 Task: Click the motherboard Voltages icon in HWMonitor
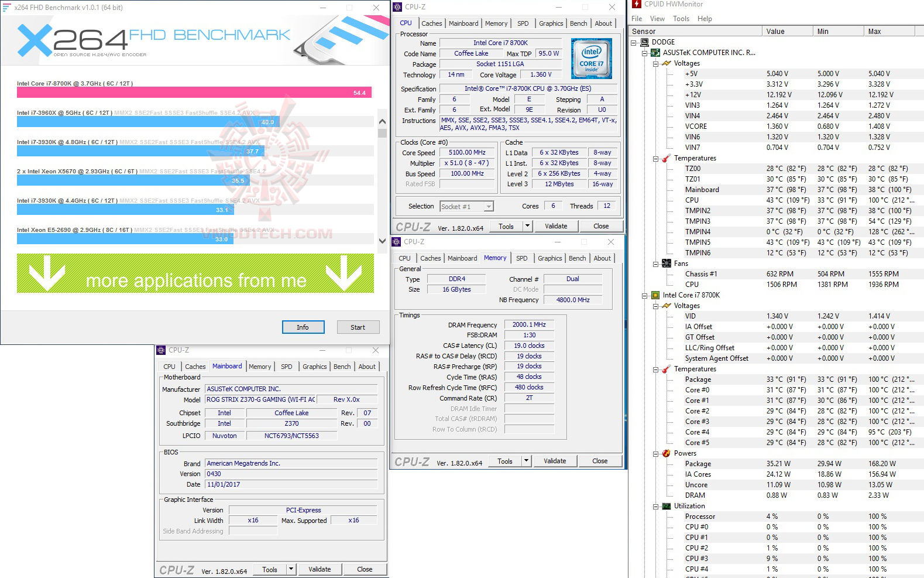[x=667, y=63]
